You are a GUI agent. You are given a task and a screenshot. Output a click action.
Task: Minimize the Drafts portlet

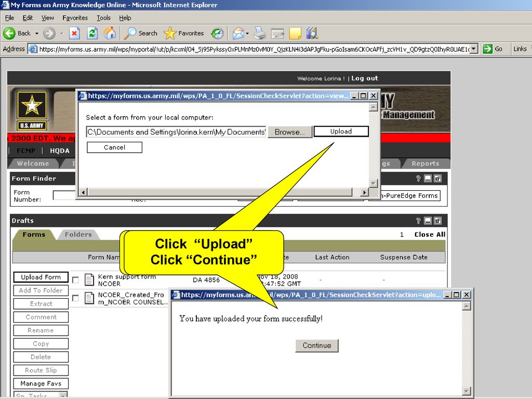click(x=428, y=221)
